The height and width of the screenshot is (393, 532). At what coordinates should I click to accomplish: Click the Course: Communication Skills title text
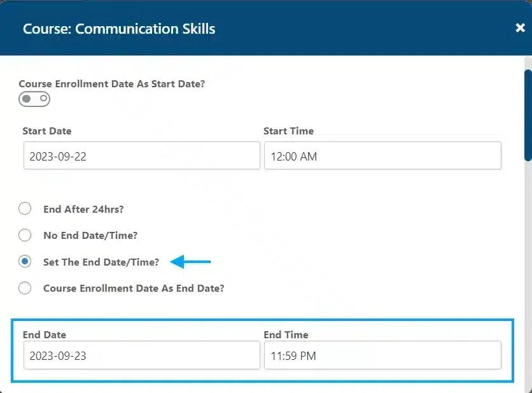[x=119, y=29]
